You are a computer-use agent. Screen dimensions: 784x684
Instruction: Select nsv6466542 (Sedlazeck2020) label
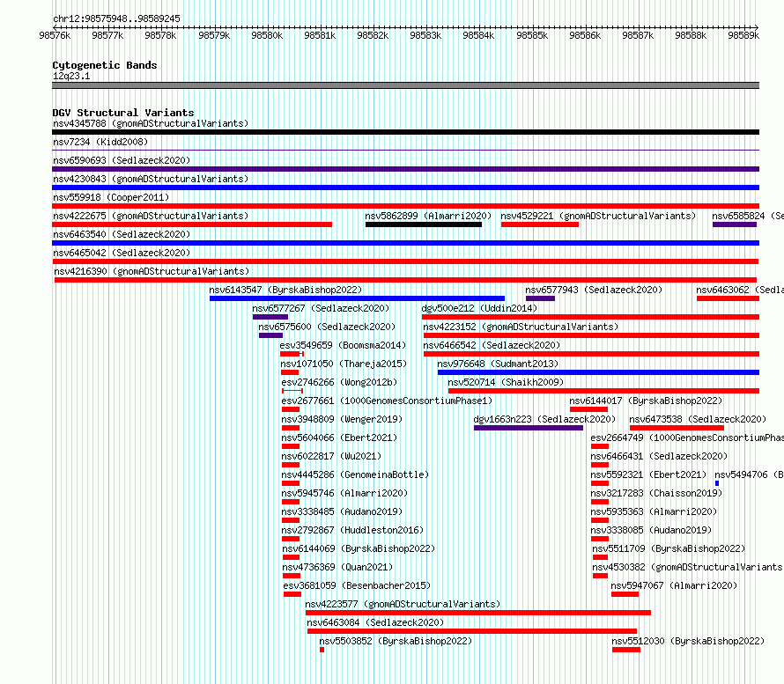(492, 345)
